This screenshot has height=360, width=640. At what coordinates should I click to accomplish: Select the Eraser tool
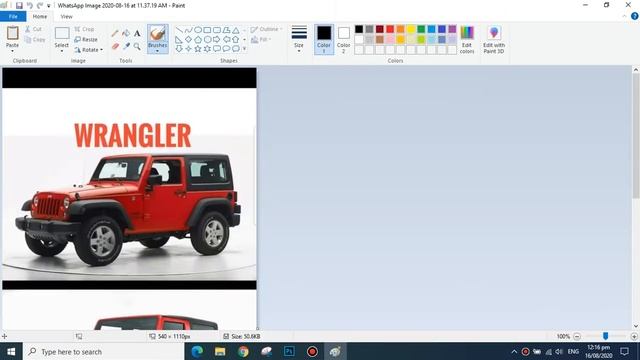(x=115, y=47)
